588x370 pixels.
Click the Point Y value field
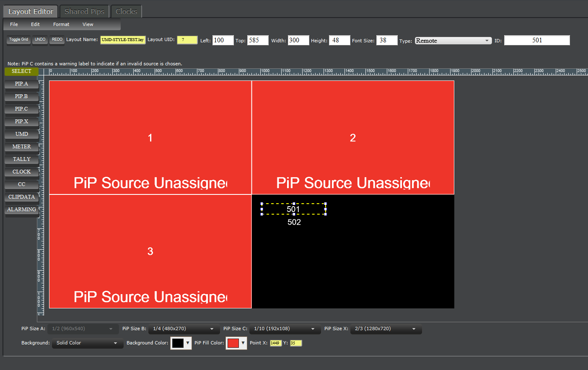click(295, 343)
